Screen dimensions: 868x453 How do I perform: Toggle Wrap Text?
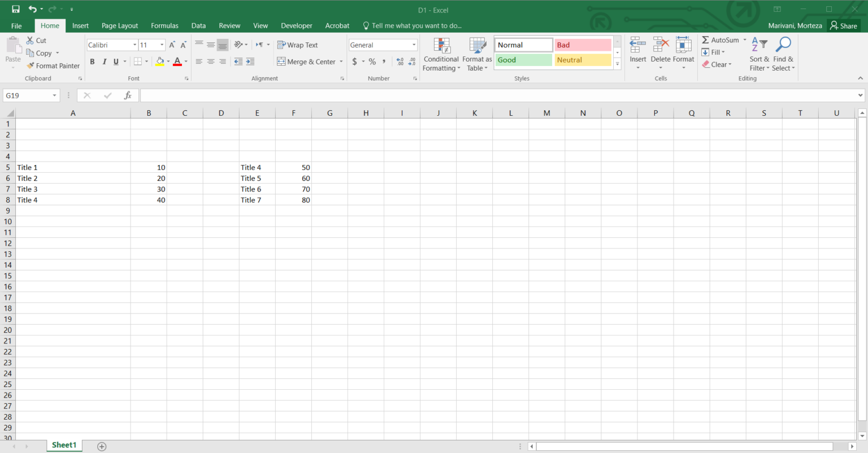pyautogui.click(x=297, y=45)
